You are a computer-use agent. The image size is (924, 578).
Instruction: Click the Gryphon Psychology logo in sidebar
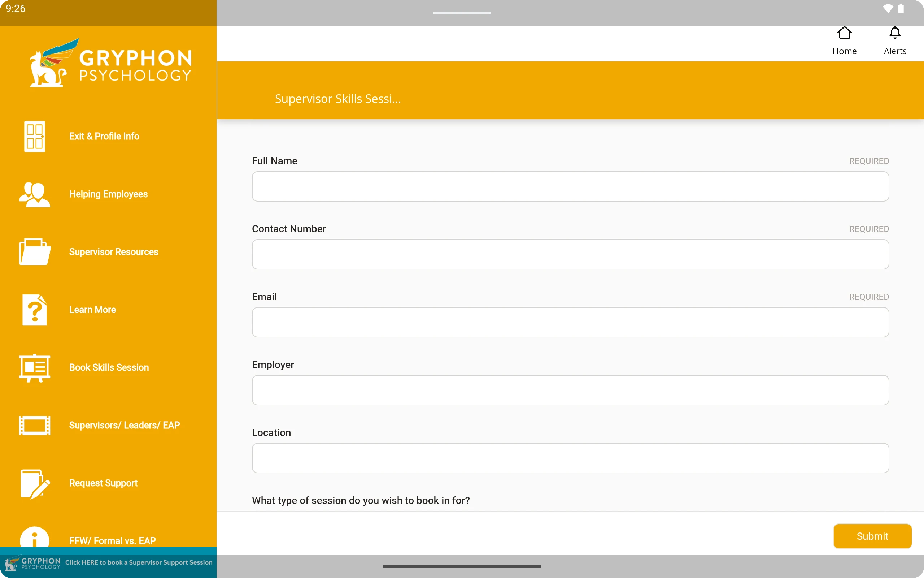point(111,63)
